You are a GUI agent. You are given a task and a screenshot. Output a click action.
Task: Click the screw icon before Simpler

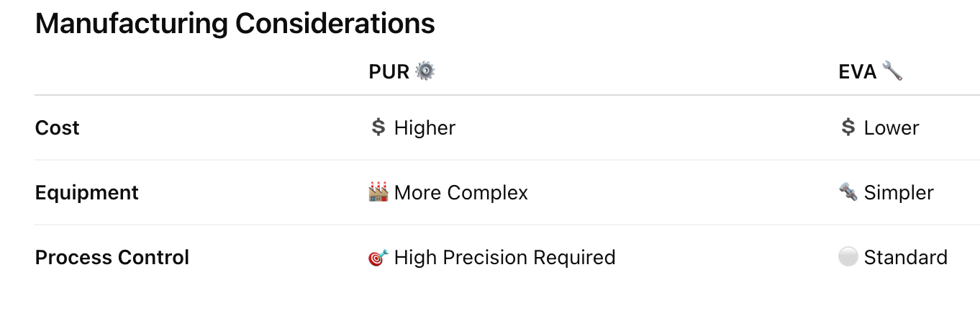click(848, 192)
